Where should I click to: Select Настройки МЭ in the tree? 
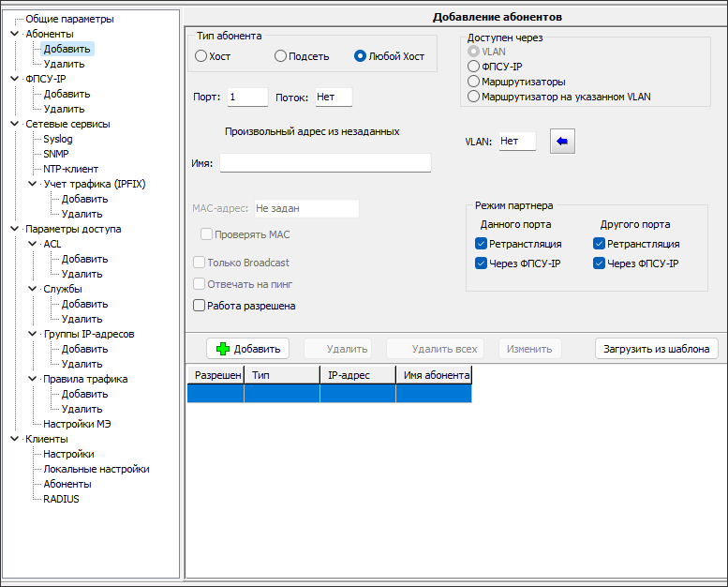click(77, 424)
